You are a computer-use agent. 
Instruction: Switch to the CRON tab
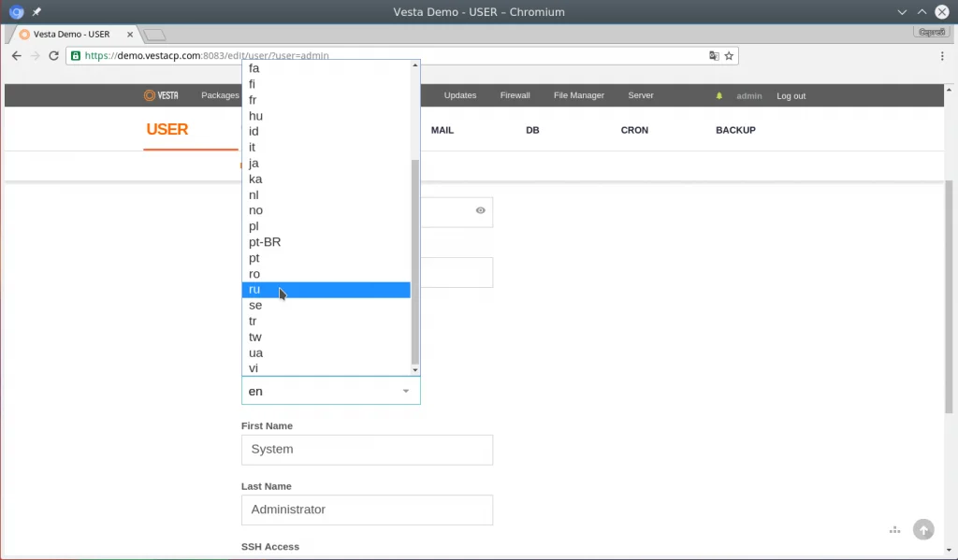click(x=635, y=130)
